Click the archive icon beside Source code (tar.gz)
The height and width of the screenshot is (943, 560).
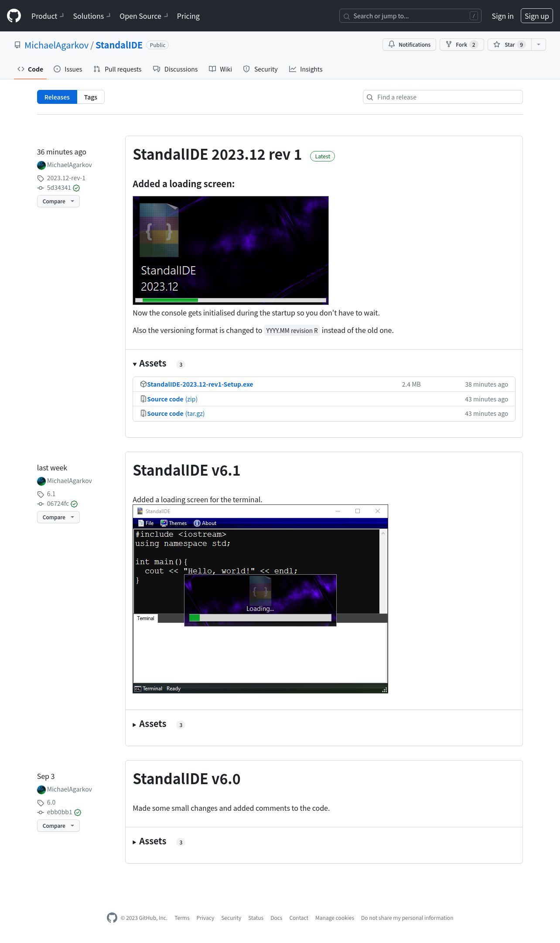pos(143,413)
